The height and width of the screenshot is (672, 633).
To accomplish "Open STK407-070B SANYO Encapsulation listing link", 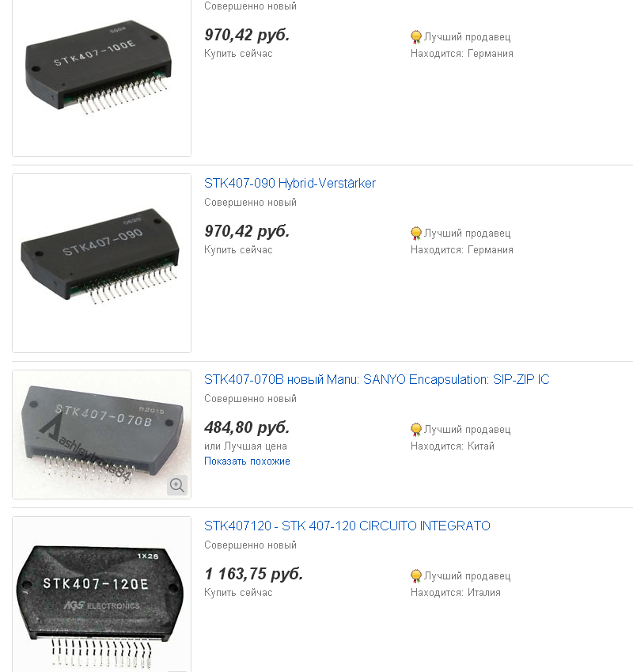I will tap(377, 380).
